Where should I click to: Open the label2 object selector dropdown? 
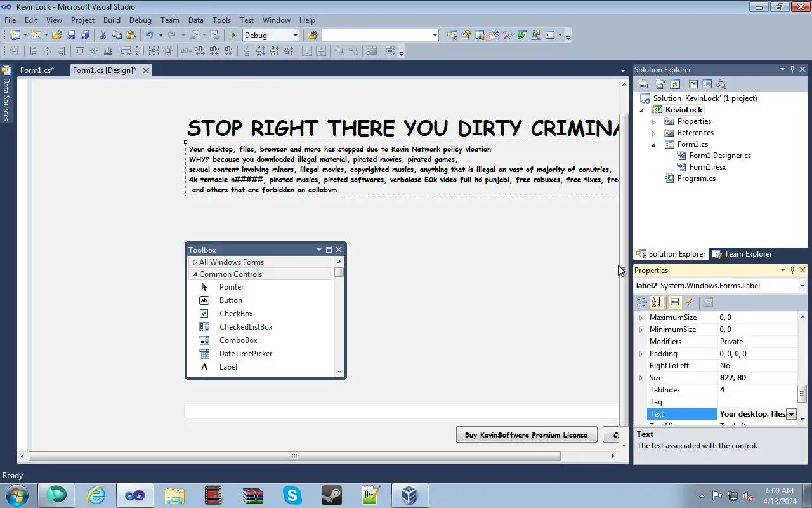click(802, 286)
